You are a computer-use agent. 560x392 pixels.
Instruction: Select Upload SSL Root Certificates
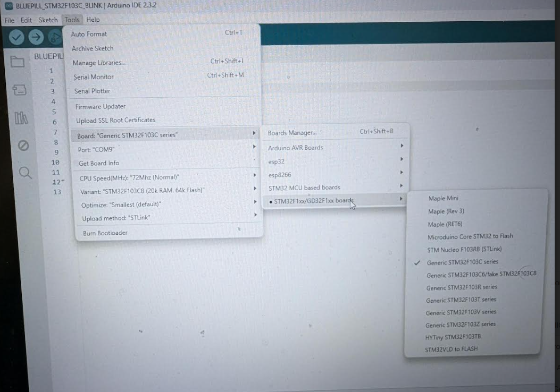click(165, 120)
